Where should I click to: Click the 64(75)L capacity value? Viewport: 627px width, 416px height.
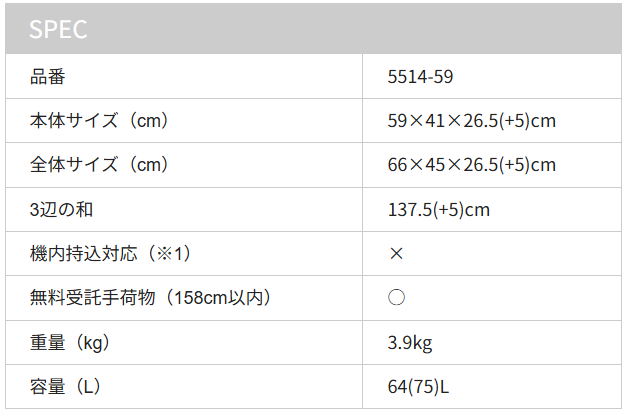pos(418,387)
